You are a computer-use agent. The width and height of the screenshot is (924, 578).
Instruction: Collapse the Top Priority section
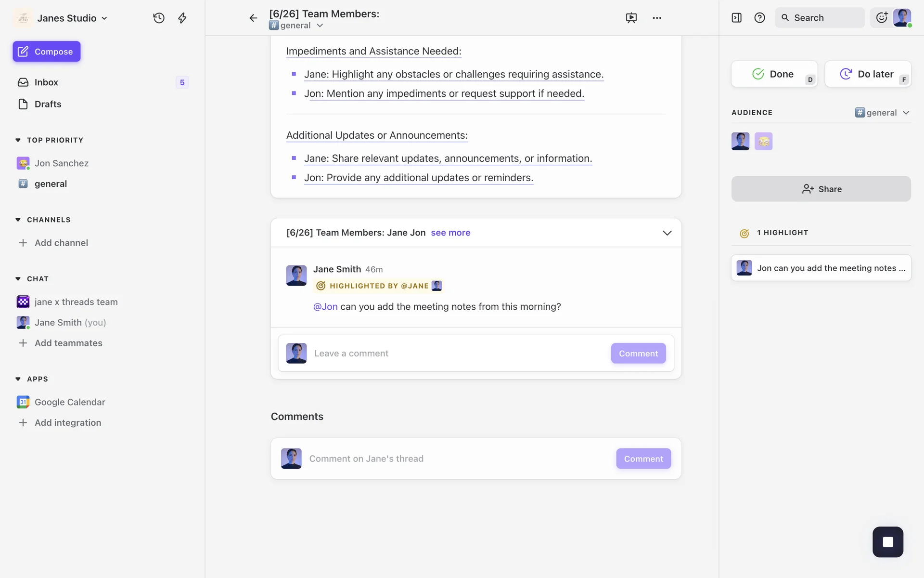click(18, 140)
